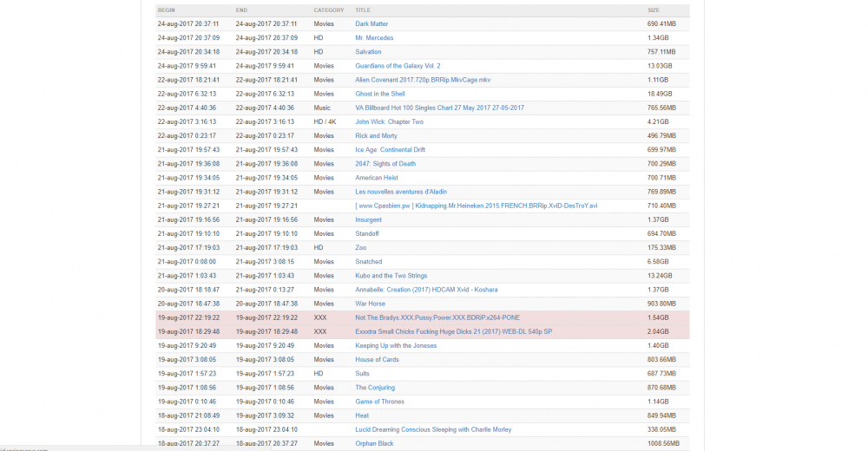Click the SIZE column header
The height and width of the screenshot is (451, 868).
point(653,10)
